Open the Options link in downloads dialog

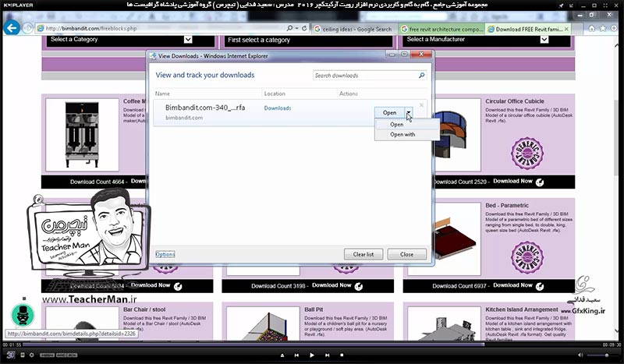165,254
